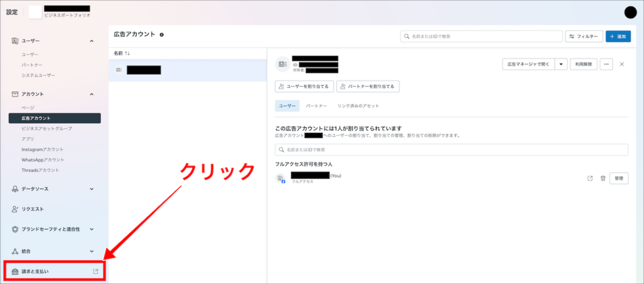Open システムユーザー in sidebar

(38, 76)
